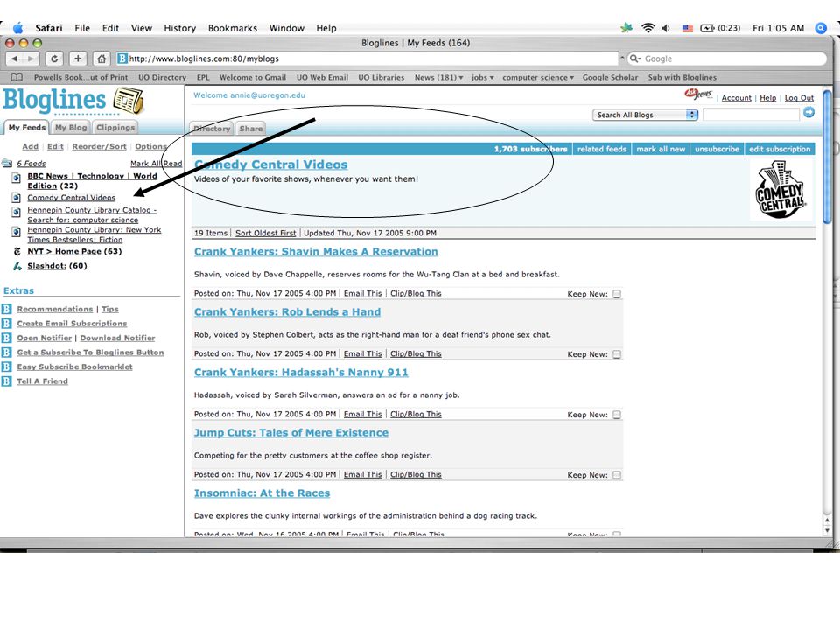Open the home page button

click(101, 59)
